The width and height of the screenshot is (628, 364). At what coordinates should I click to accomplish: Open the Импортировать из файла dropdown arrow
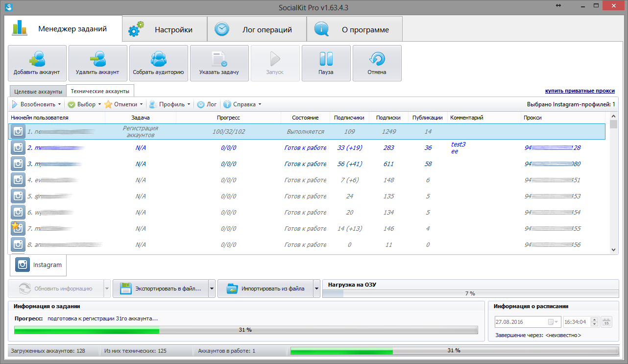pos(317,289)
